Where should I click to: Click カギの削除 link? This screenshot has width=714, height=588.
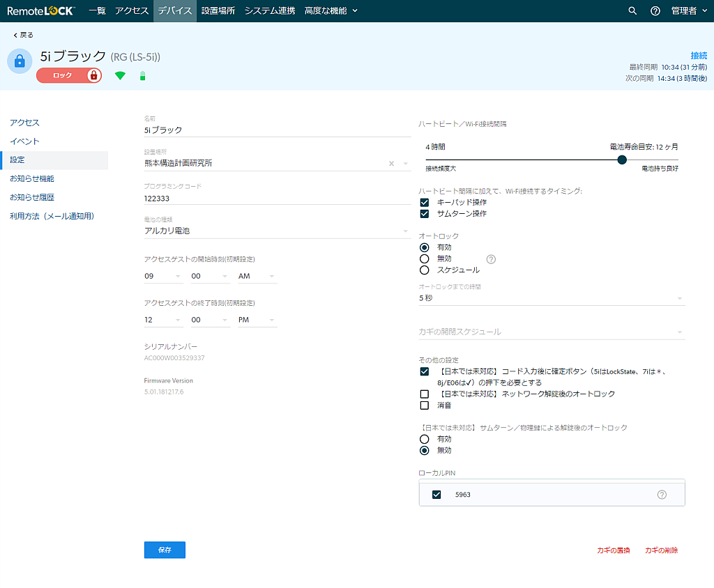(x=661, y=550)
